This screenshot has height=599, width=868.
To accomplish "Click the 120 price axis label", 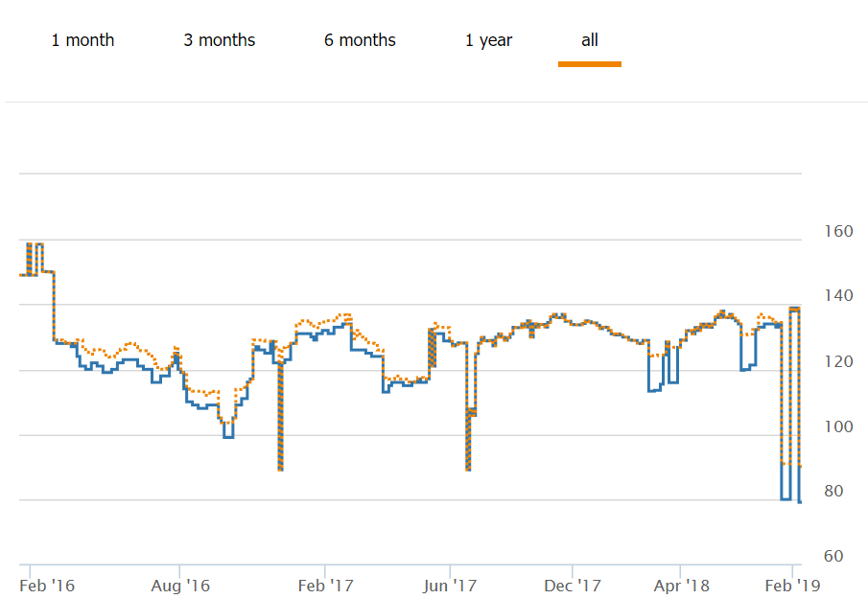I will (839, 361).
